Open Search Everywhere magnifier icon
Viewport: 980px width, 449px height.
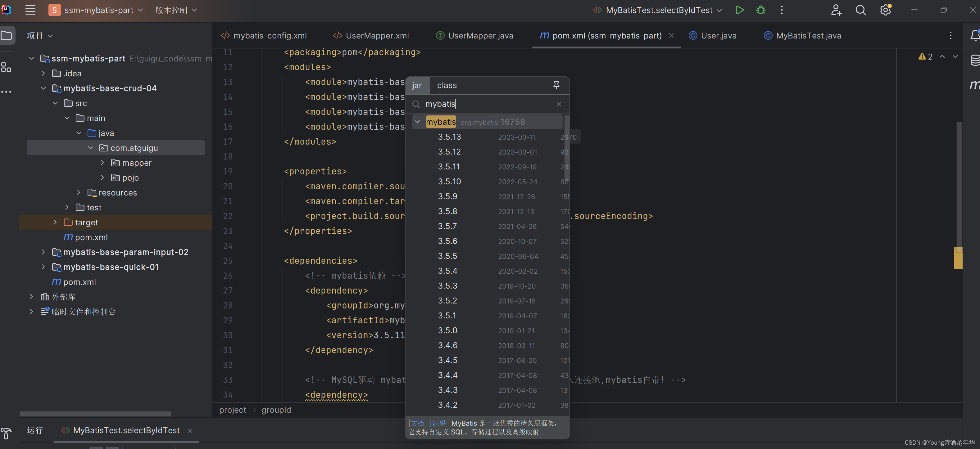pos(860,10)
